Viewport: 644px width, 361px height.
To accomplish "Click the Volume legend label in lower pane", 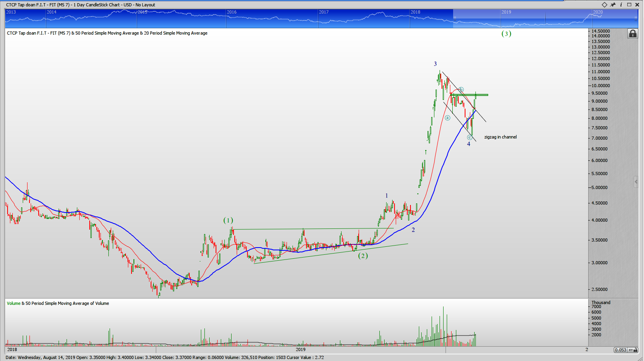I will point(14,303).
